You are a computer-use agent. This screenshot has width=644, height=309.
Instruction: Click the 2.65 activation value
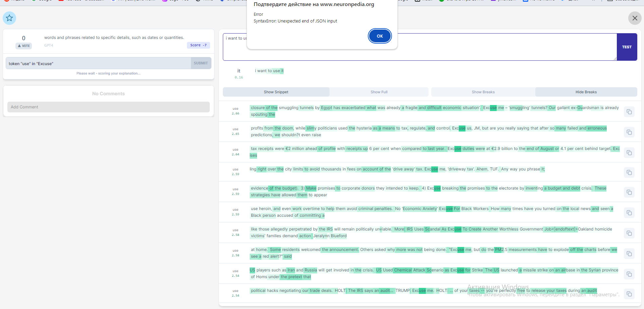point(236,134)
